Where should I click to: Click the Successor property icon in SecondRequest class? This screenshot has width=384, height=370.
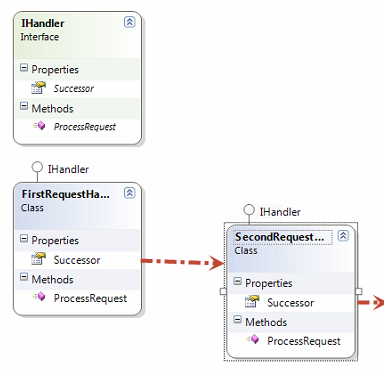coord(252,301)
